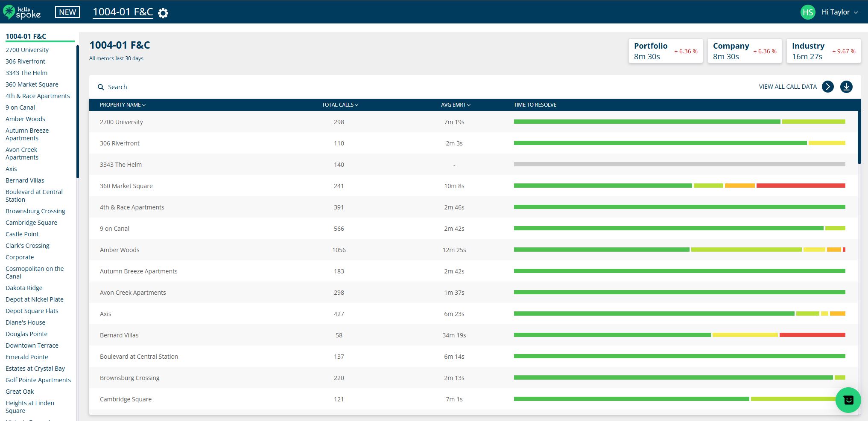Open Castle Point in the sidebar
Image resolution: width=868 pixels, height=421 pixels.
[x=22, y=234]
